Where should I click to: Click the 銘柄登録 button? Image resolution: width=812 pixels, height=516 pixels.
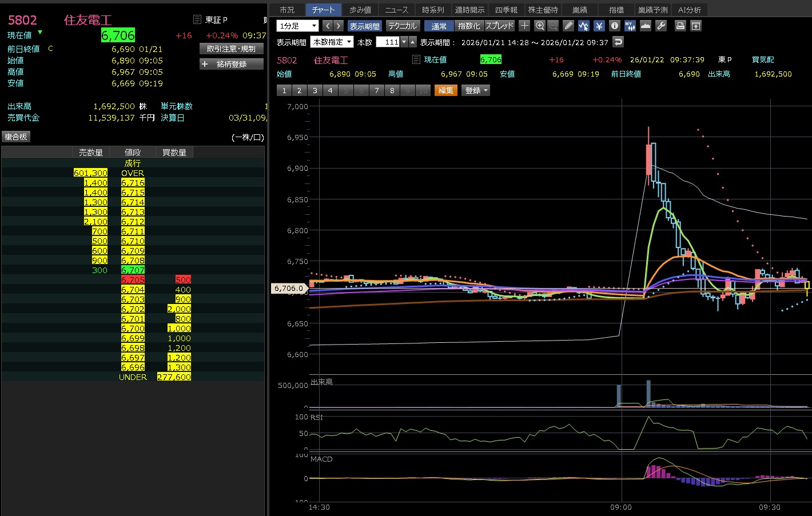232,64
